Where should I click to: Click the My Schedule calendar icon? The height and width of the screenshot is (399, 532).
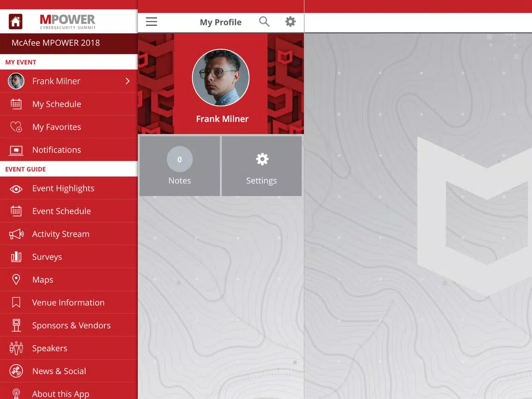[x=16, y=104]
